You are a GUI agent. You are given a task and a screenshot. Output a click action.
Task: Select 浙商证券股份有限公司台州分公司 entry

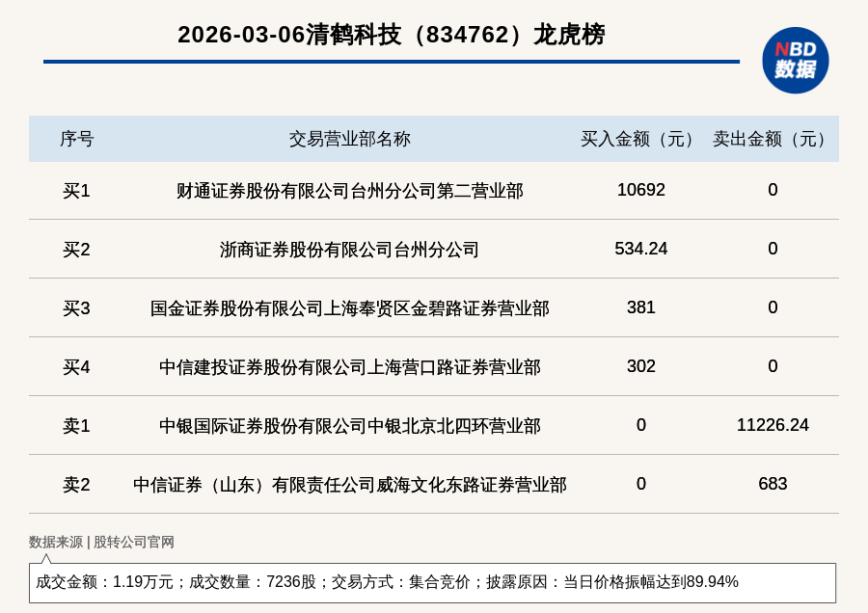click(349, 250)
